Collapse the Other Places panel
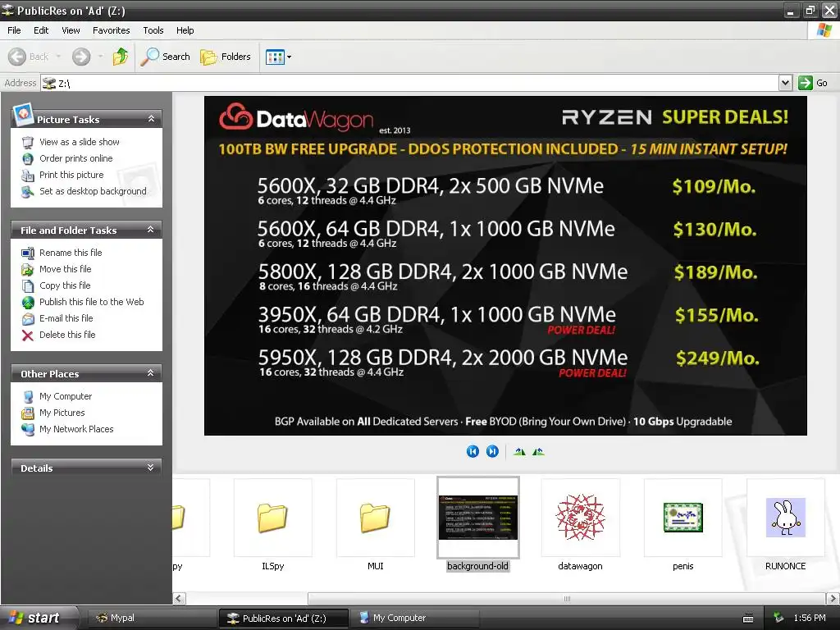The image size is (840, 630). (x=151, y=373)
